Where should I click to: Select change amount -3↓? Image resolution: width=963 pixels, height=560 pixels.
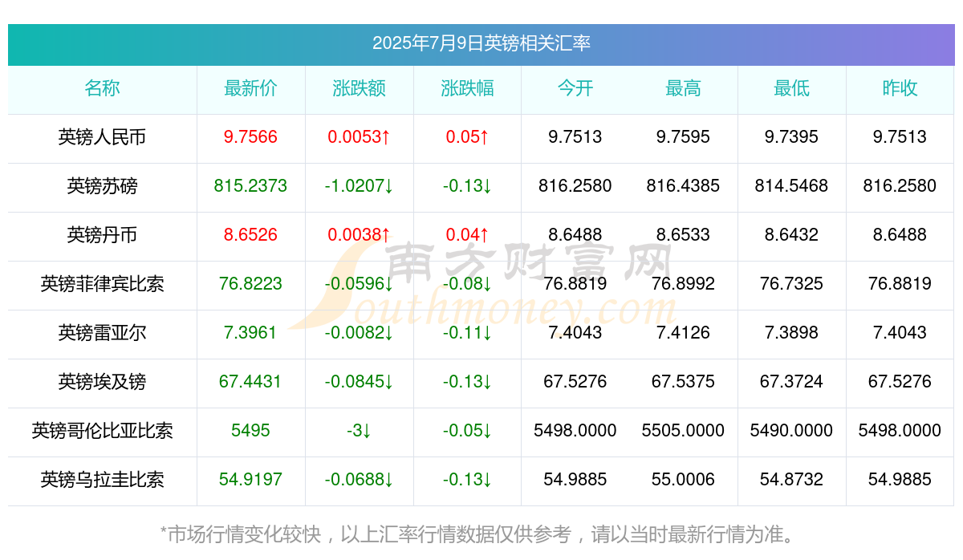[359, 431]
